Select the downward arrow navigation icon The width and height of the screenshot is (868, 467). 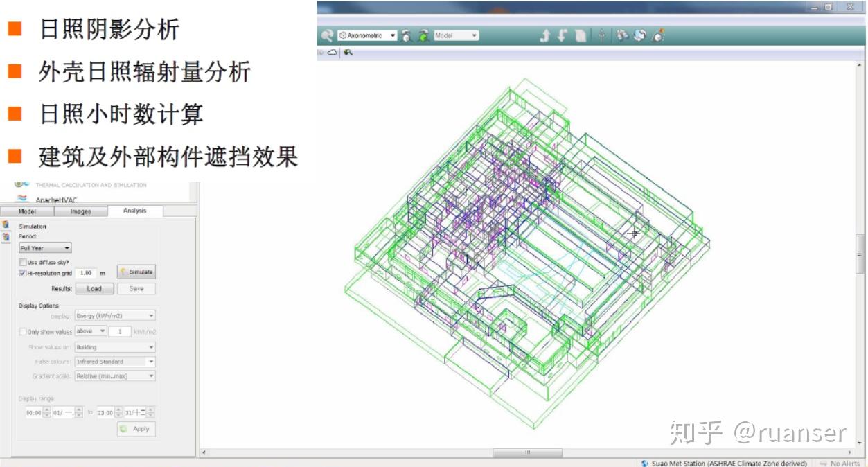point(563,37)
